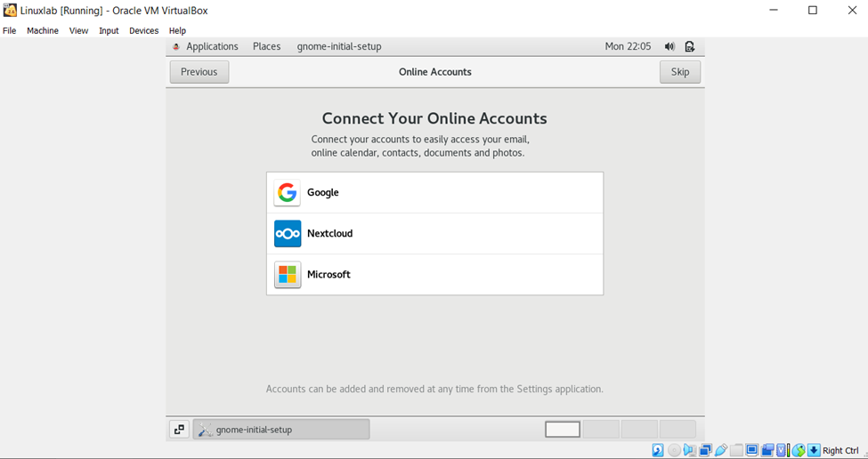The width and height of the screenshot is (868, 459).
Task: Open the VirtualBox View menu
Action: tap(78, 31)
